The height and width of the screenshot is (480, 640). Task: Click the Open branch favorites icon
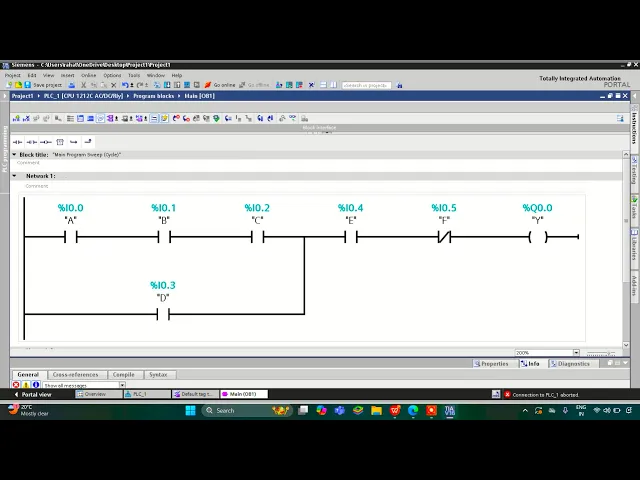(73, 142)
